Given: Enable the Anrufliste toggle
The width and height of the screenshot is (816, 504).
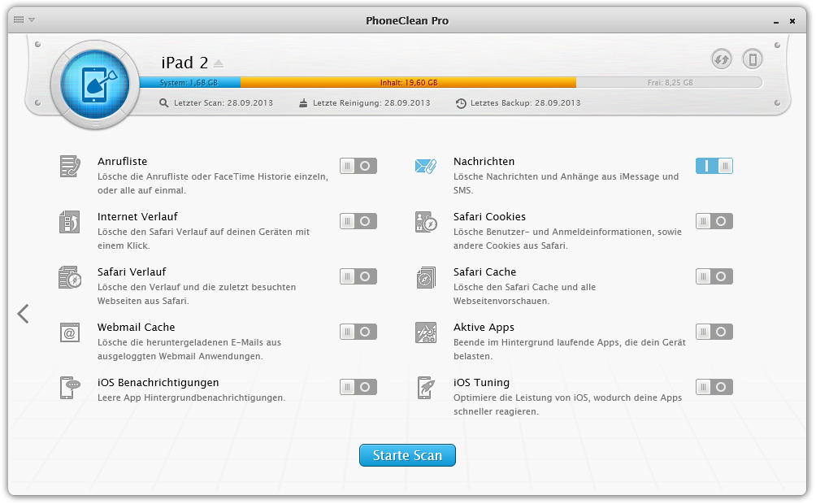Looking at the screenshot, I should (x=358, y=166).
